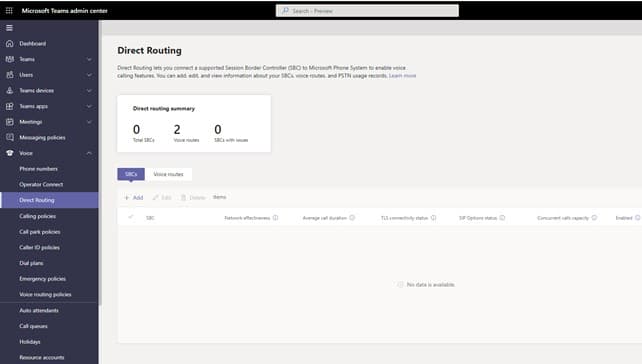
Task: Click the Dashboard home icon
Action: pos(10,43)
